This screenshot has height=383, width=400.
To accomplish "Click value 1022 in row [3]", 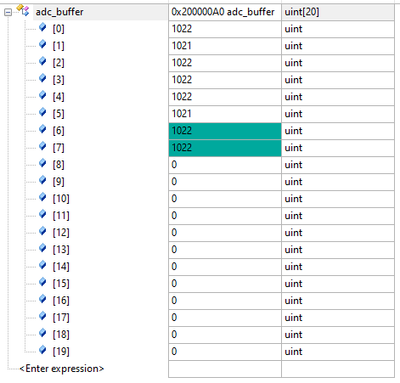I will pos(225,80).
